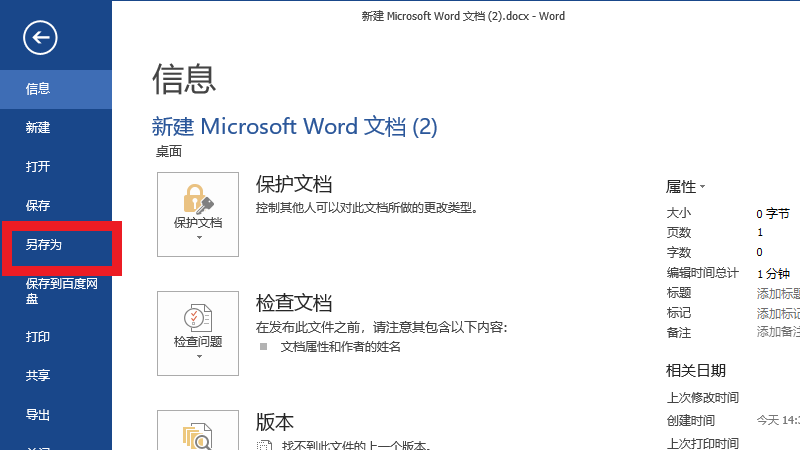
Task: Expand the 属性 properties dropdown
Action: point(686,186)
